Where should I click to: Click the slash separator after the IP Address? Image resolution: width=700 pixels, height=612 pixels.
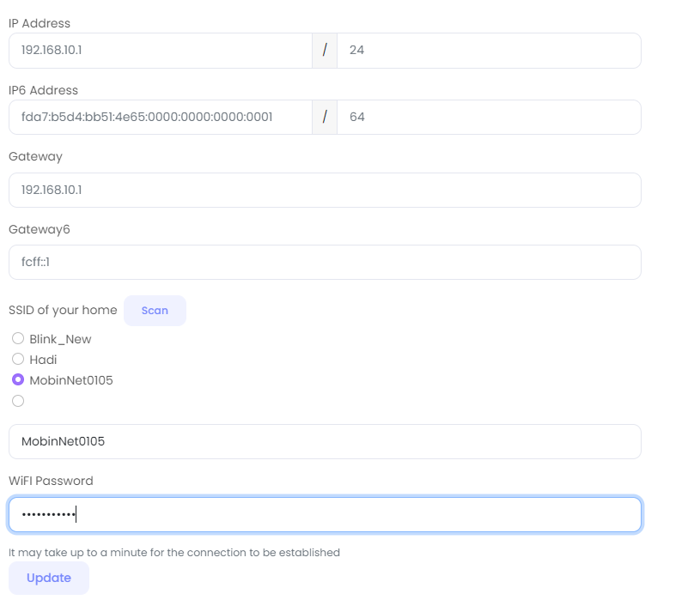point(325,51)
